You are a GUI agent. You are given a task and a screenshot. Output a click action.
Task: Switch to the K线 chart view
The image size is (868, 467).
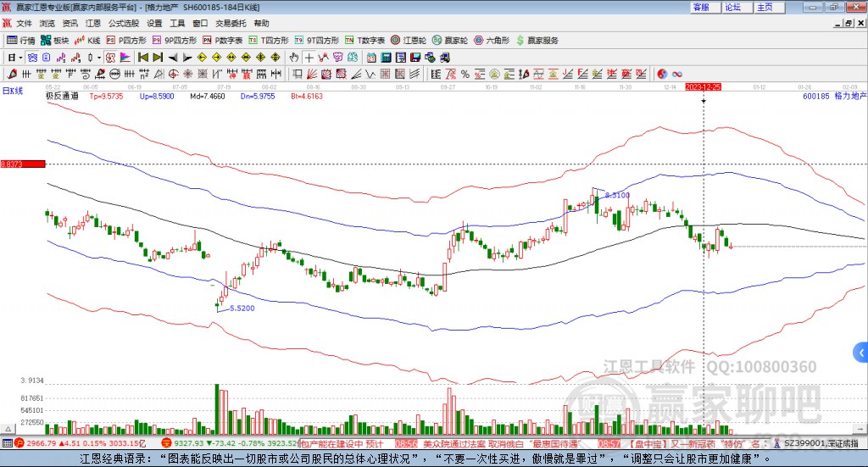[x=87, y=41]
